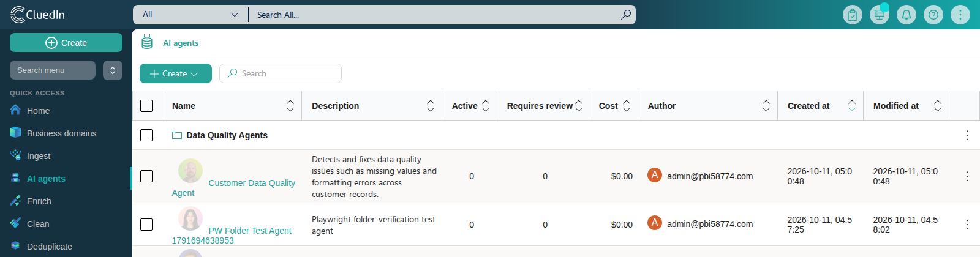
Task: Open Ingest in sidebar
Action: [x=39, y=156]
